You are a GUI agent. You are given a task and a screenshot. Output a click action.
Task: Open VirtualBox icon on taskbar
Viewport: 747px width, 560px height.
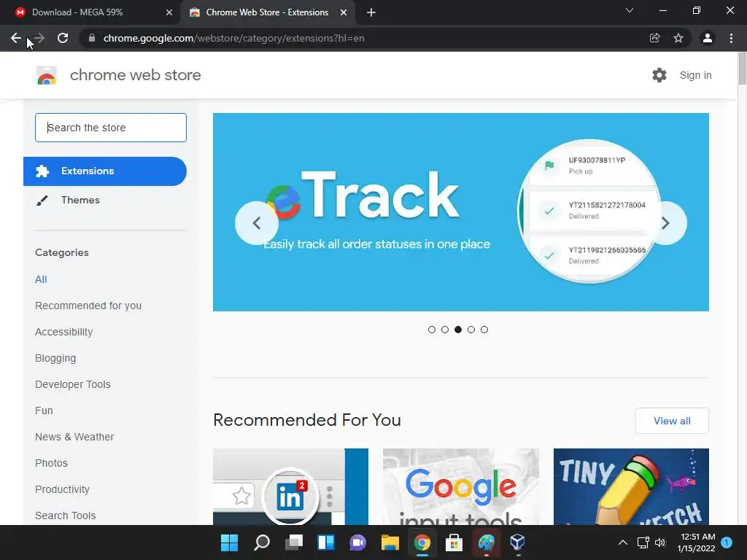517,542
